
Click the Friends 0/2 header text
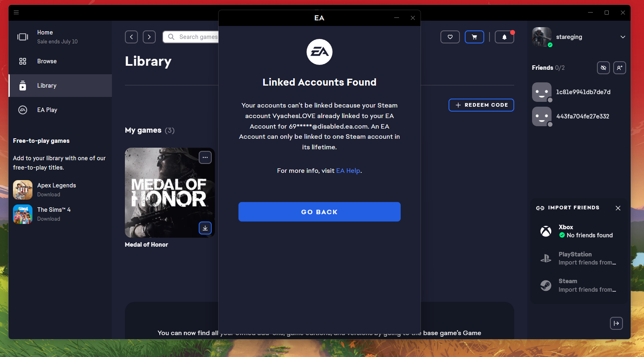[548, 68]
